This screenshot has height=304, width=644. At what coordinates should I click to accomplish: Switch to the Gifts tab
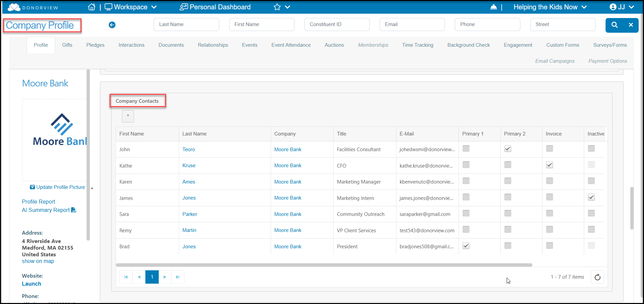click(x=67, y=45)
